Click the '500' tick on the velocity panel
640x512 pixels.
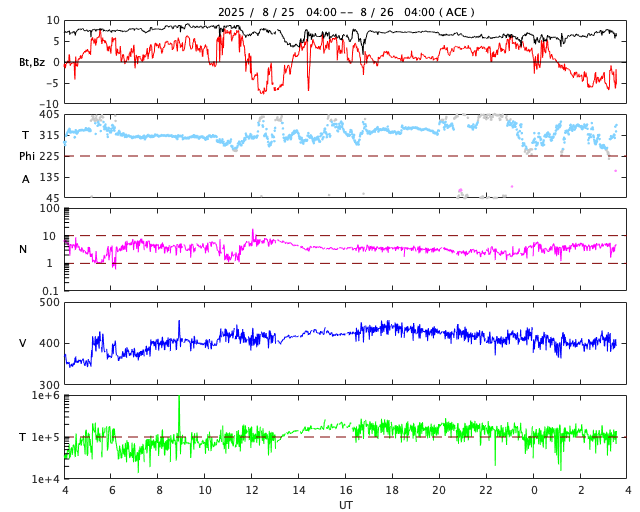(x=49, y=303)
